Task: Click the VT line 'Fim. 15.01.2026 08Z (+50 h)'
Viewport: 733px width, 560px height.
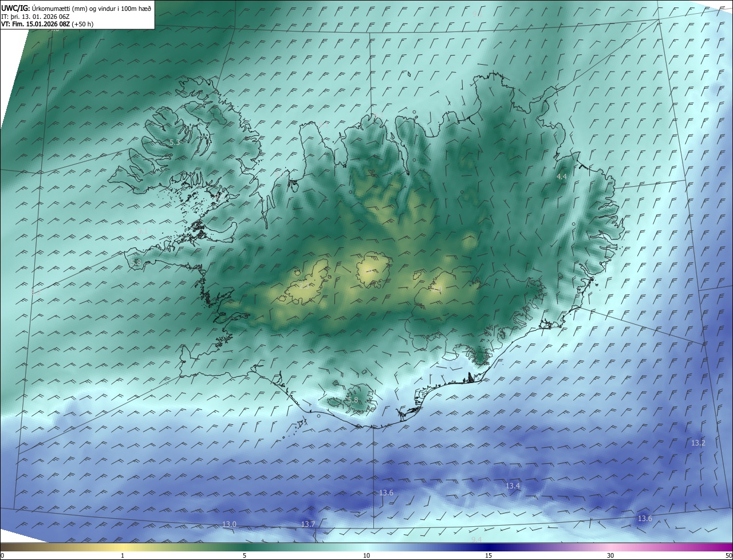Action: tap(54, 24)
